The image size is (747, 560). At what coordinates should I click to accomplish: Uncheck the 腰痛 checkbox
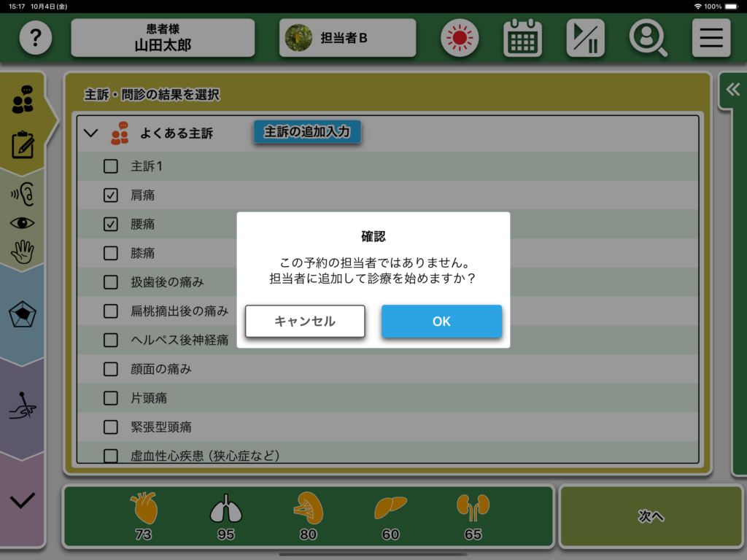click(111, 225)
